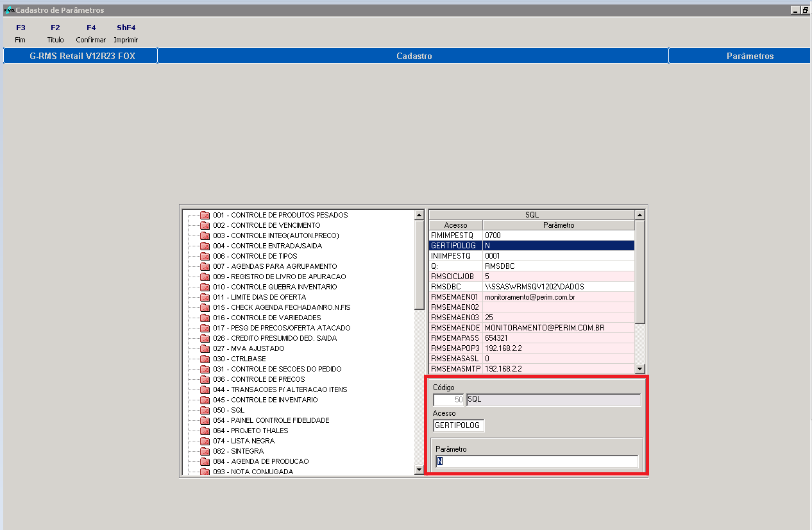812x530 pixels.
Task: Select the RMSEMAPASS row
Action: pyautogui.click(x=532, y=338)
